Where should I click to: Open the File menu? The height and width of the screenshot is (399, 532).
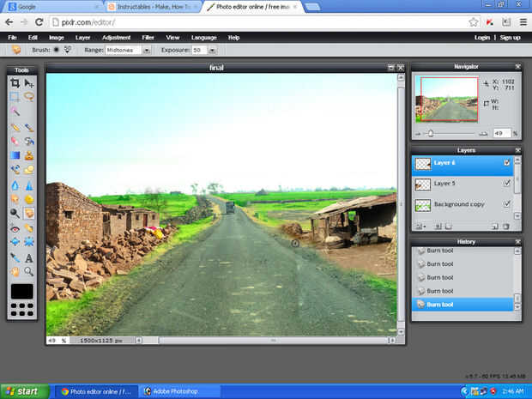point(12,38)
